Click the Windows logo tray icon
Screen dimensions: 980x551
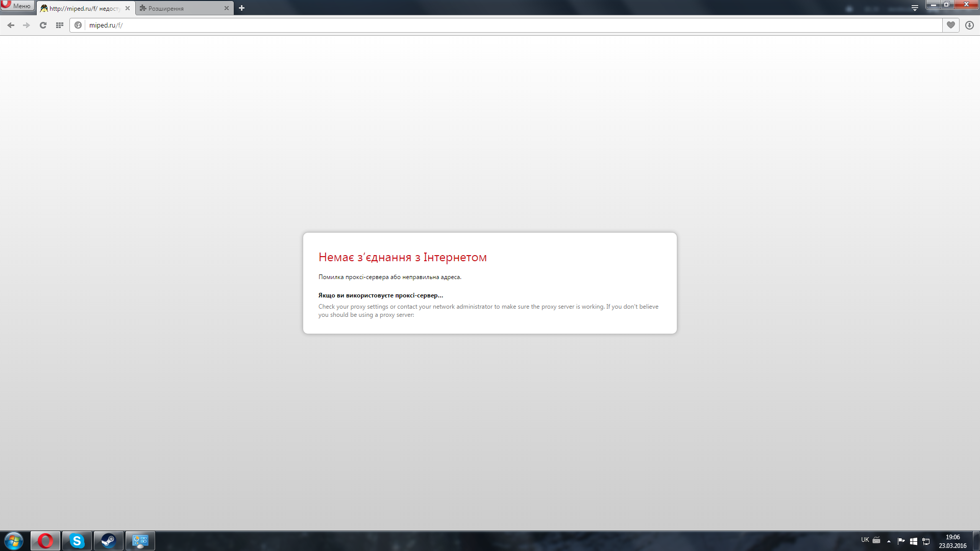point(914,541)
